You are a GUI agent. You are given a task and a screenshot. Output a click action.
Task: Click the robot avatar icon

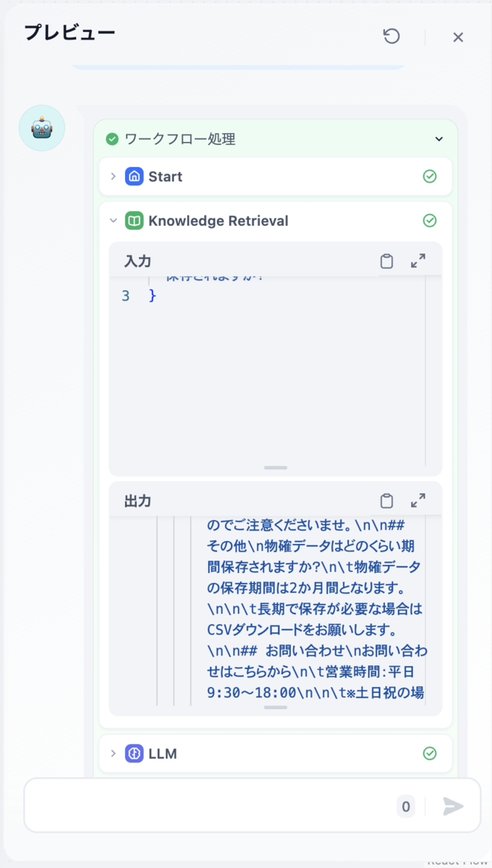(x=42, y=128)
